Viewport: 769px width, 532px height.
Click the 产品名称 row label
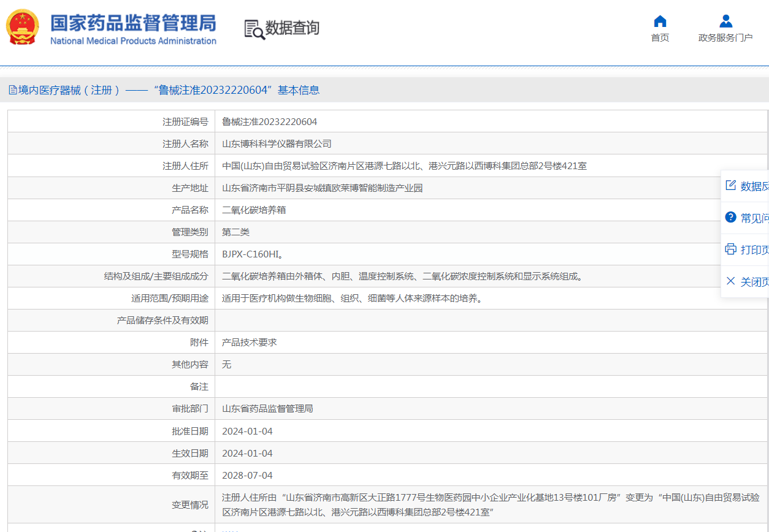click(190, 210)
